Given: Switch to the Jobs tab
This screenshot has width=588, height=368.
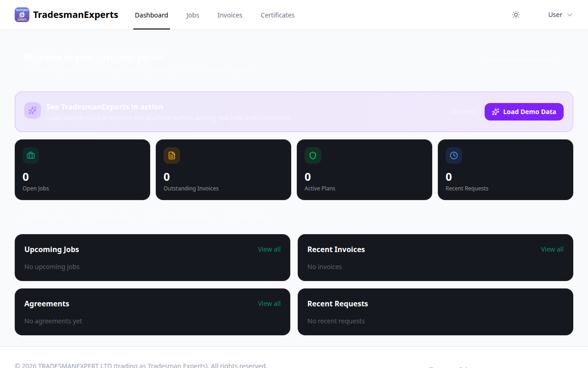Looking at the screenshot, I should (192, 15).
